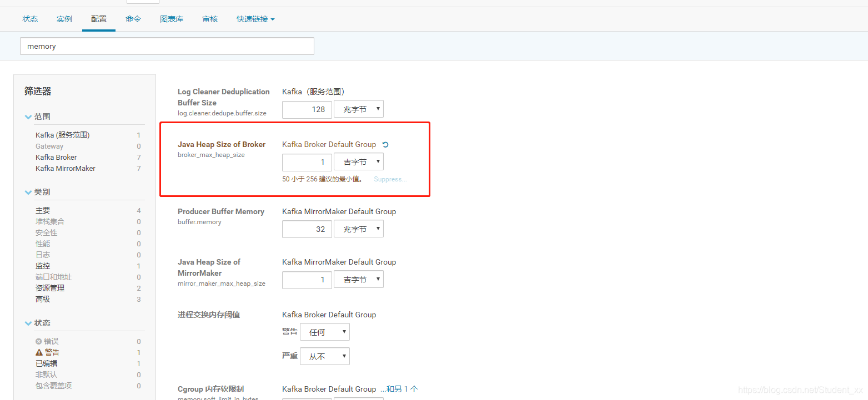Click the error circle icon beside 错误
This screenshot has width=868, height=400.
38,341
